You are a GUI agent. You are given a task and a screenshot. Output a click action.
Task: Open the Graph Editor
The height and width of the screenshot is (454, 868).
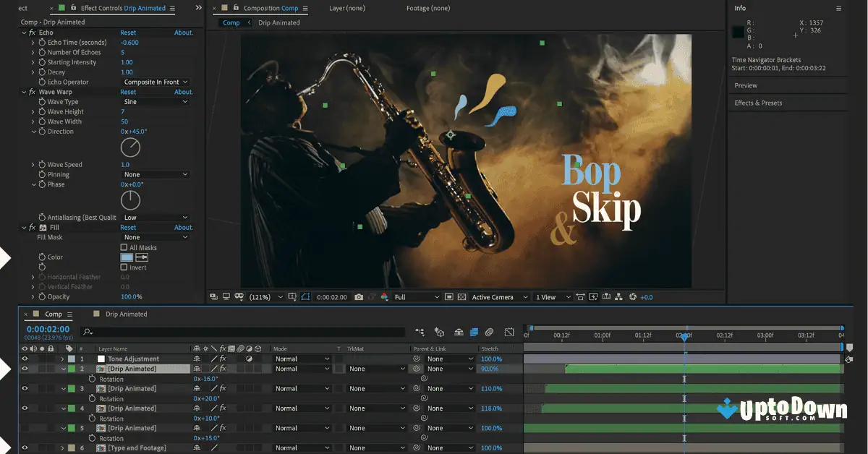509,333
